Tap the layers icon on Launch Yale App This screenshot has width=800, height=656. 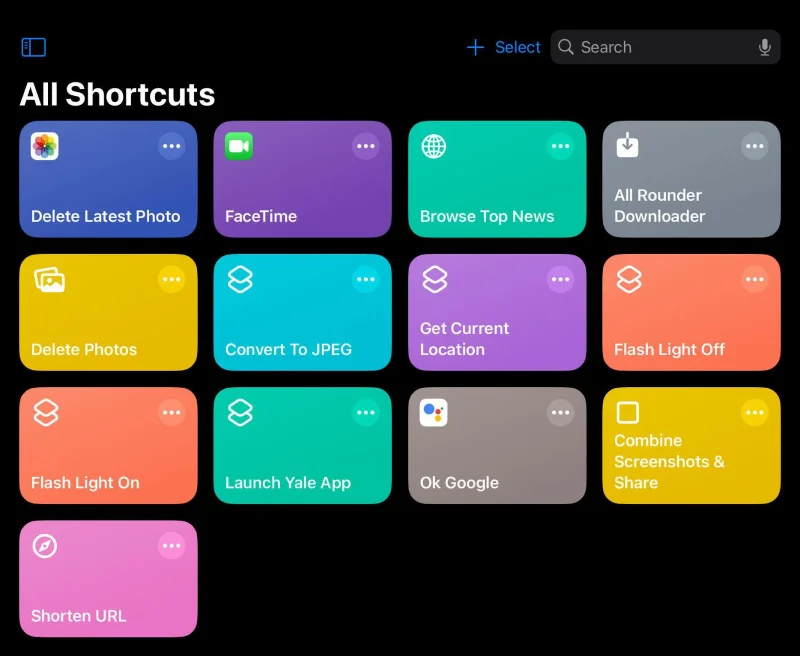coord(240,413)
